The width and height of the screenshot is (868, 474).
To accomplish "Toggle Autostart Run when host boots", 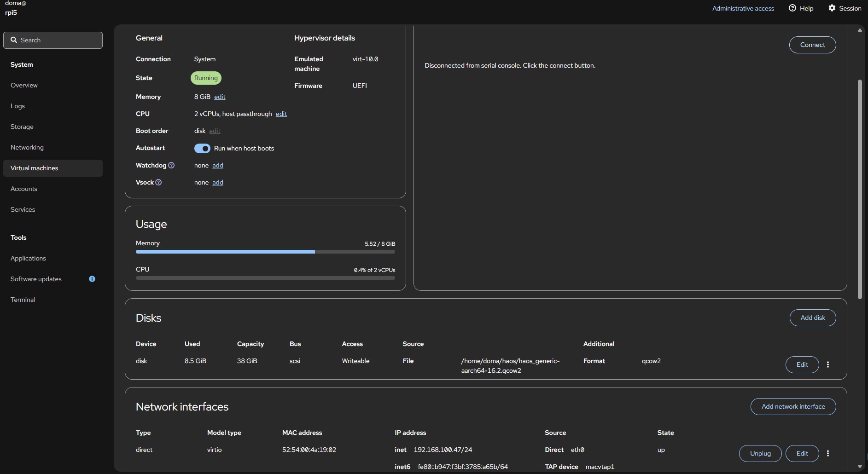I will tap(202, 148).
